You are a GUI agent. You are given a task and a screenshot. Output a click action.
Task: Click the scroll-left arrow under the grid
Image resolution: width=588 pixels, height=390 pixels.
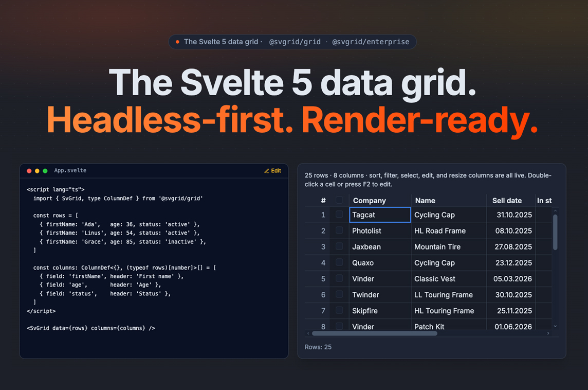tap(308, 333)
